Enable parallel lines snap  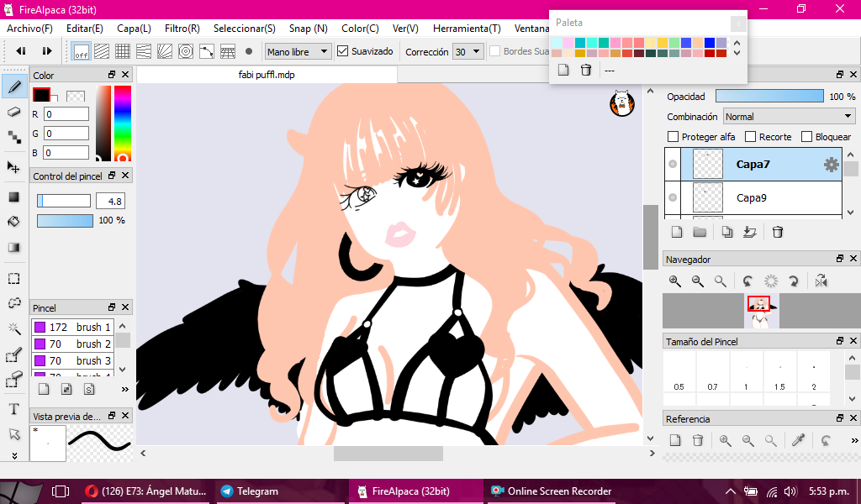[102, 51]
